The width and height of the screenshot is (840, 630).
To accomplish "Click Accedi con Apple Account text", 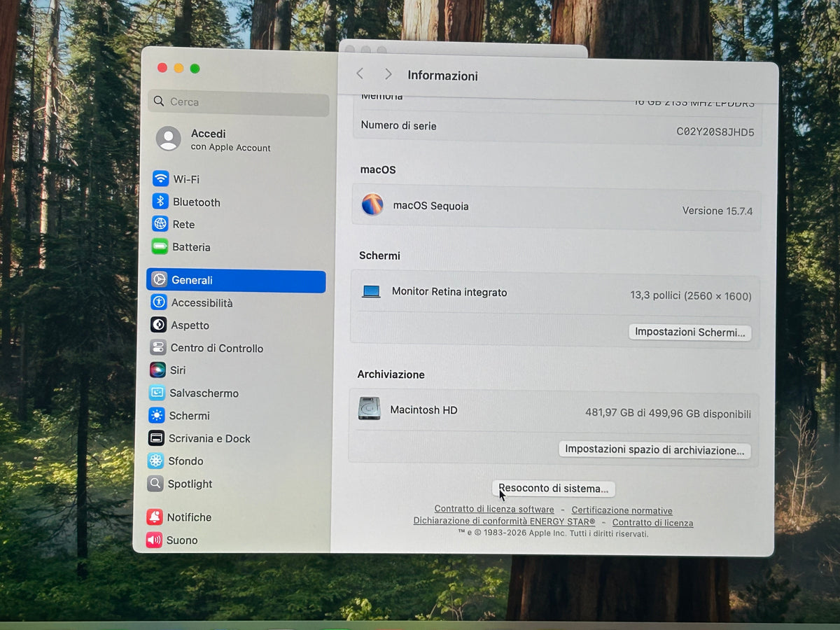I will [230, 140].
